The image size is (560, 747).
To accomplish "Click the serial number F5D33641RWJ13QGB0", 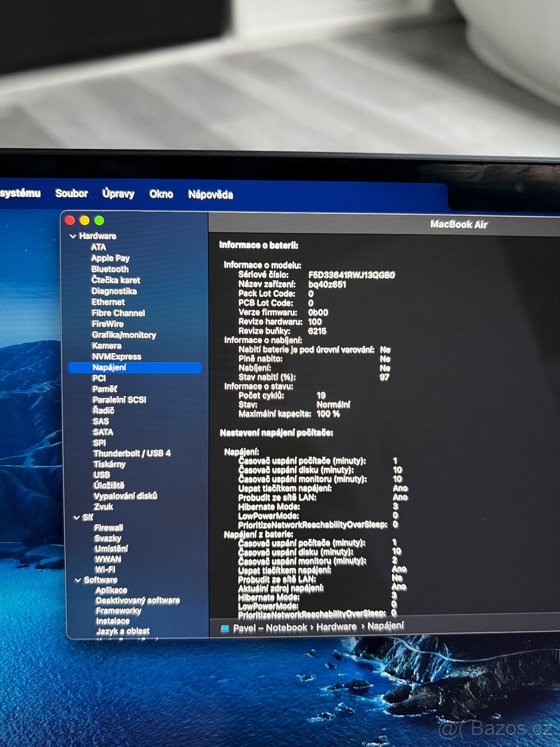I will tap(352, 275).
